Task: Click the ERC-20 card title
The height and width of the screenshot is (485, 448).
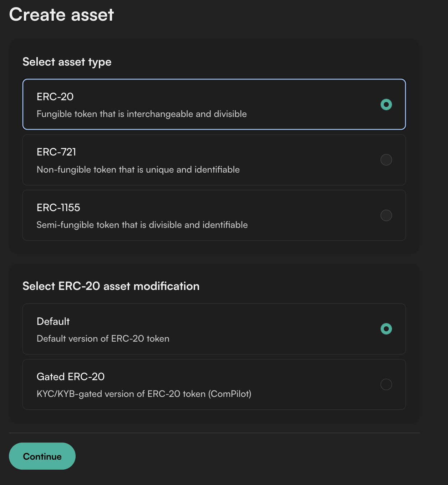Action: tap(55, 97)
